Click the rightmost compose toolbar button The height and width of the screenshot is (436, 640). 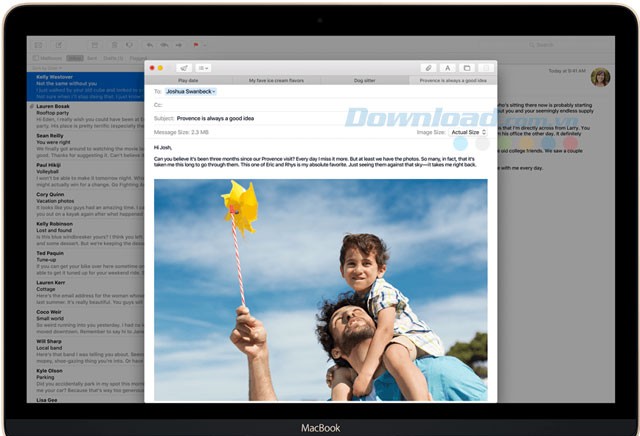tap(486, 68)
